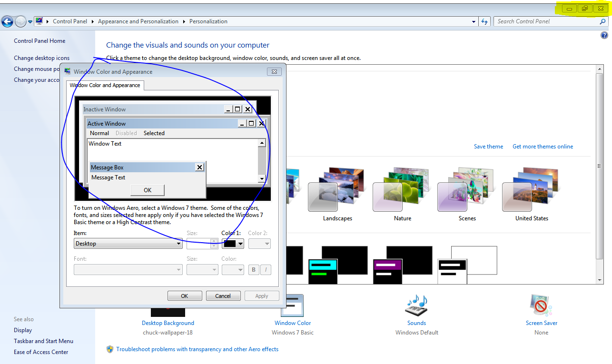The height and width of the screenshot is (364, 612).
Task: Click Cancel button in appearance dialog
Action: 223,296
